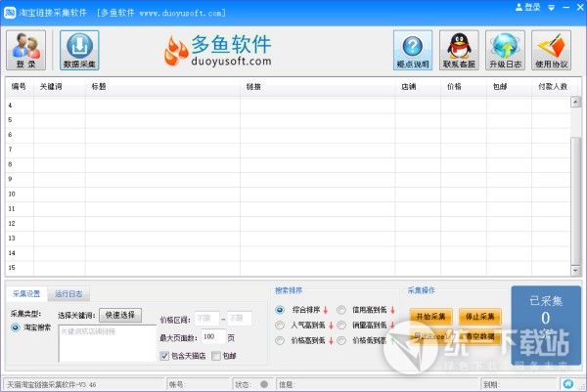Open the 使用协议 usage agreement icon
Screen dimensions: 587x392
[551, 50]
